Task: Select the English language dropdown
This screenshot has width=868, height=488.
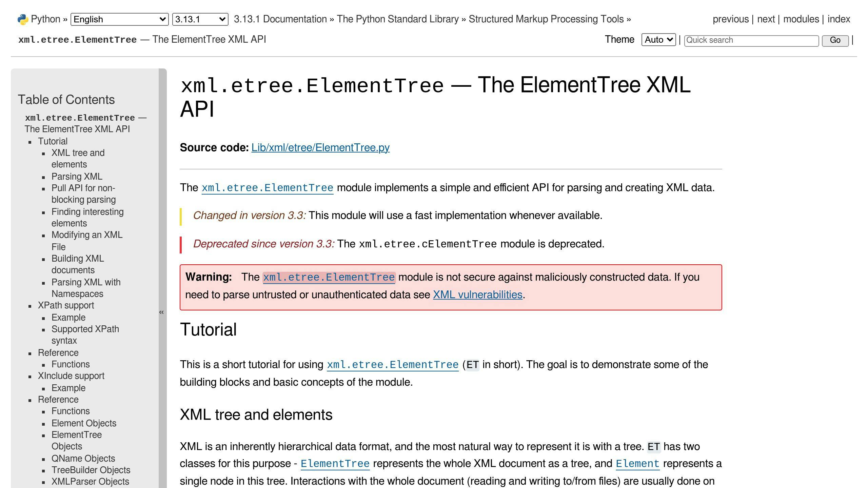Action: 119,19
